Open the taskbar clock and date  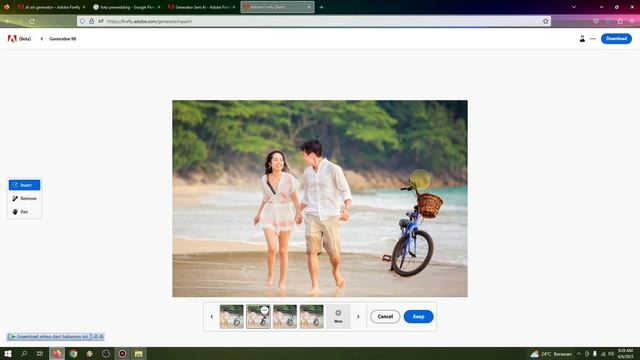625,353
